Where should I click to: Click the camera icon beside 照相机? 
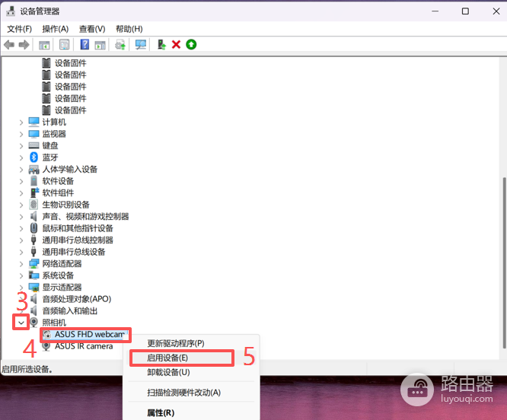pos(33,322)
